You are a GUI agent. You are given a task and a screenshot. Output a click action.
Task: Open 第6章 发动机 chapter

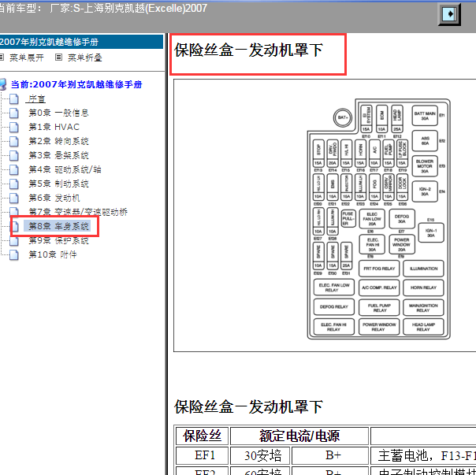(54, 199)
